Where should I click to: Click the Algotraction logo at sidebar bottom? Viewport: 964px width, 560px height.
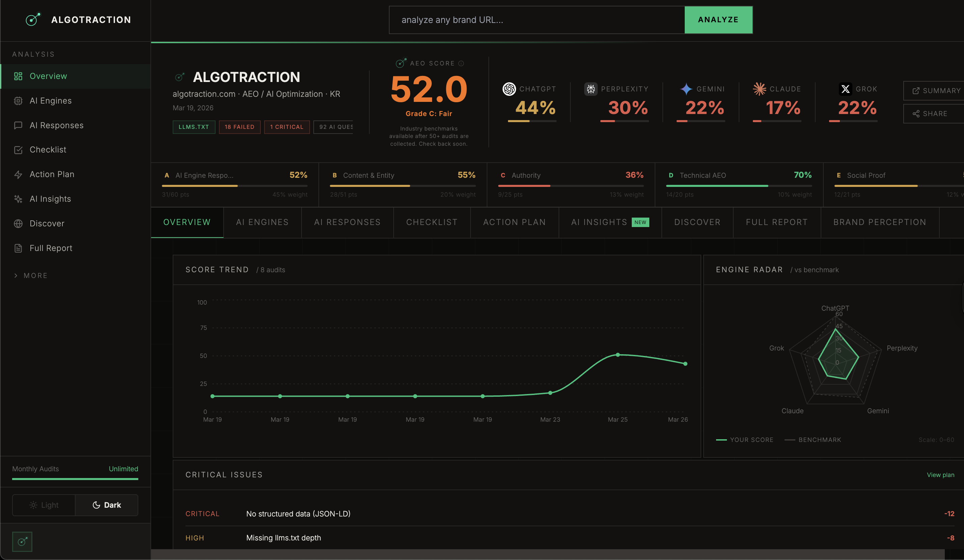22,541
